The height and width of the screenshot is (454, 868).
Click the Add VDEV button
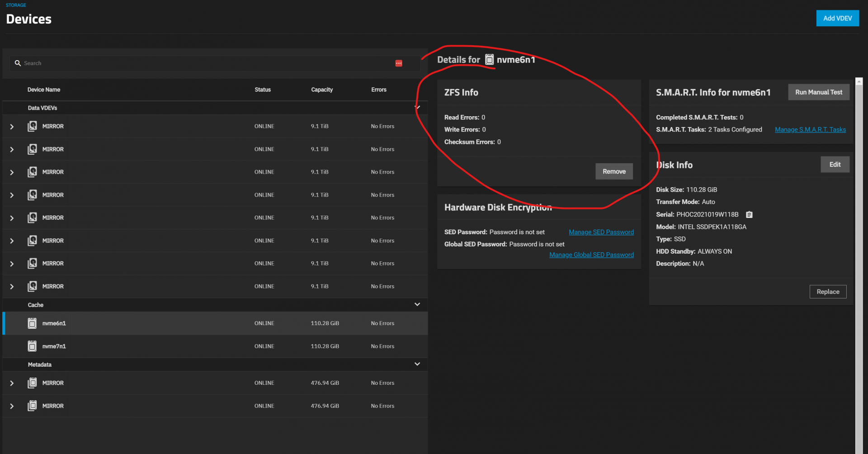837,19
